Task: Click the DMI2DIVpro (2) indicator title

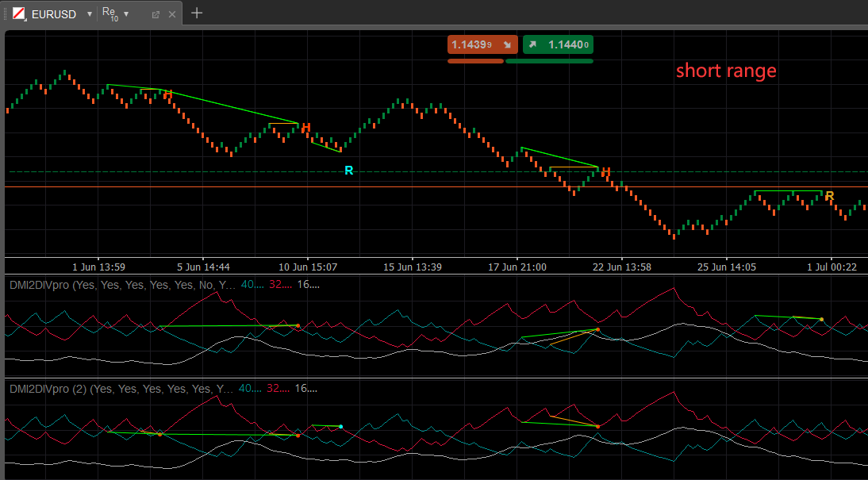Action: point(121,389)
